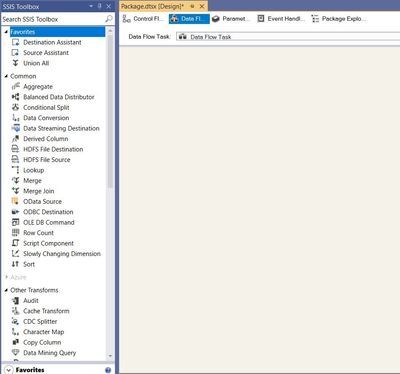The height and width of the screenshot is (374, 400).
Task: Switch to the Control Flow tab
Action: [143, 19]
